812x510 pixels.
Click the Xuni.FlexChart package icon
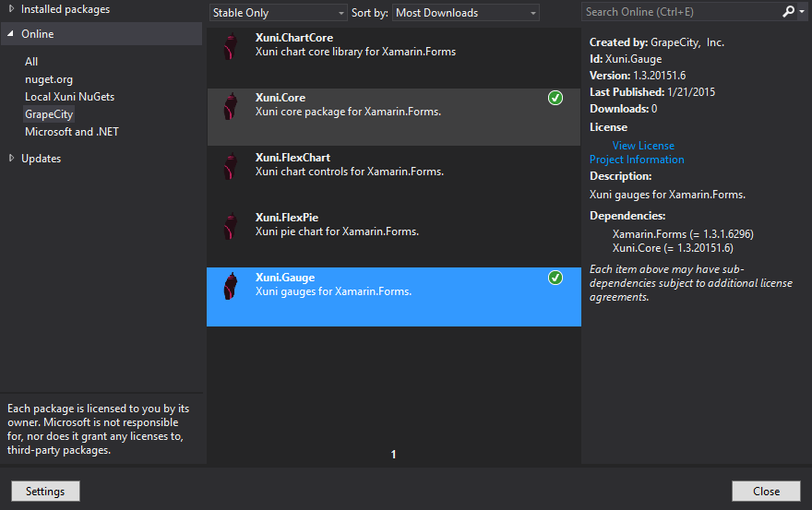pos(229,166)
